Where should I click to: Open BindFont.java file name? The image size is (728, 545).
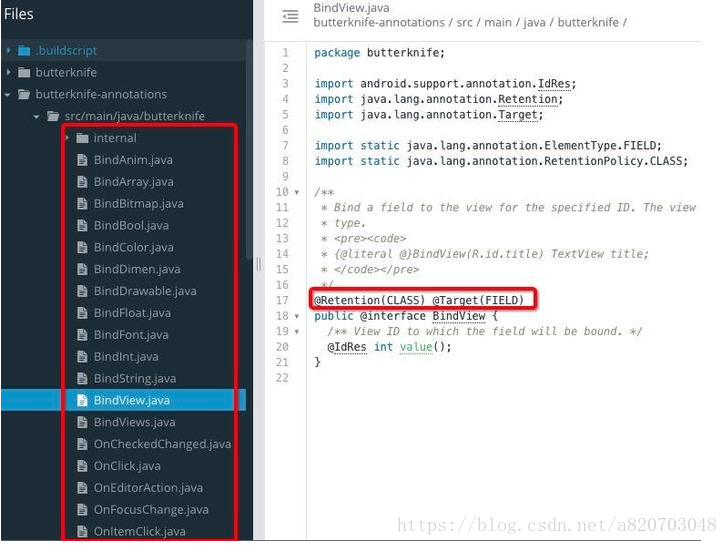click(x=131, y=335)
